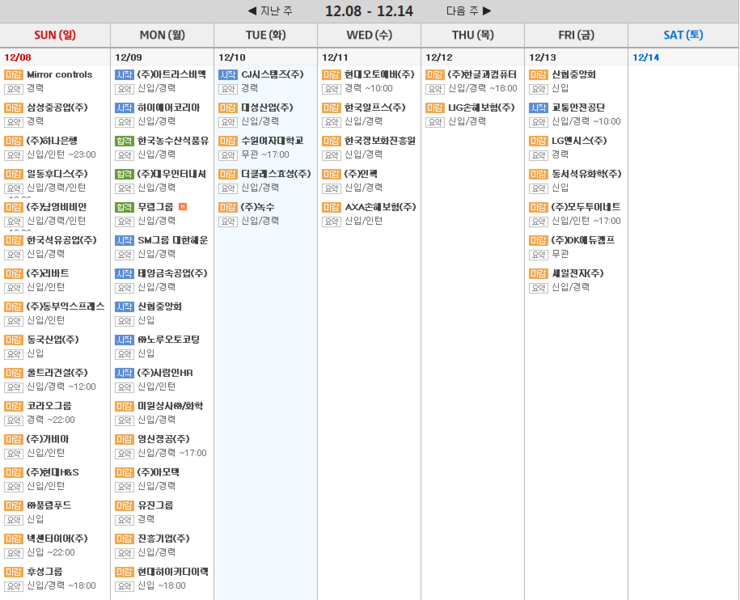Screen dimensions: 740x600
Task: Click the 요약 button for 동국산업(주)
Action: pyautogui.click(x=13, y=354)
